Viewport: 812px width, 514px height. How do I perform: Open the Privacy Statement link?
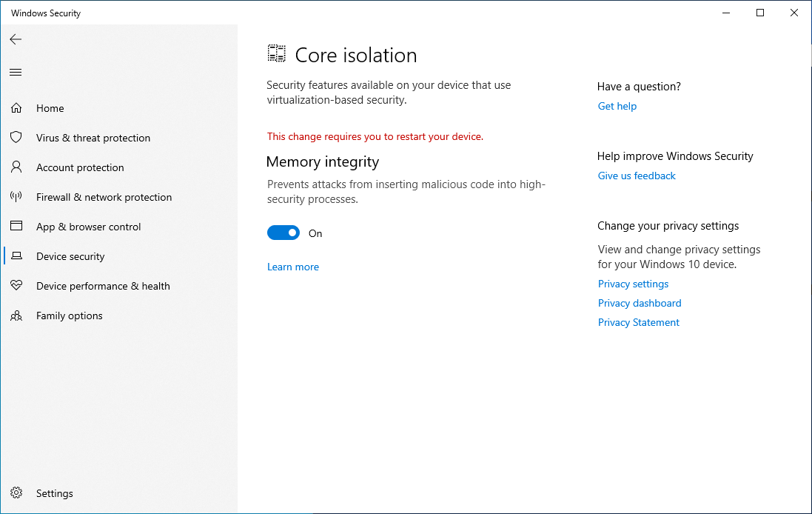pyautogui.click(x=639, y=322)
